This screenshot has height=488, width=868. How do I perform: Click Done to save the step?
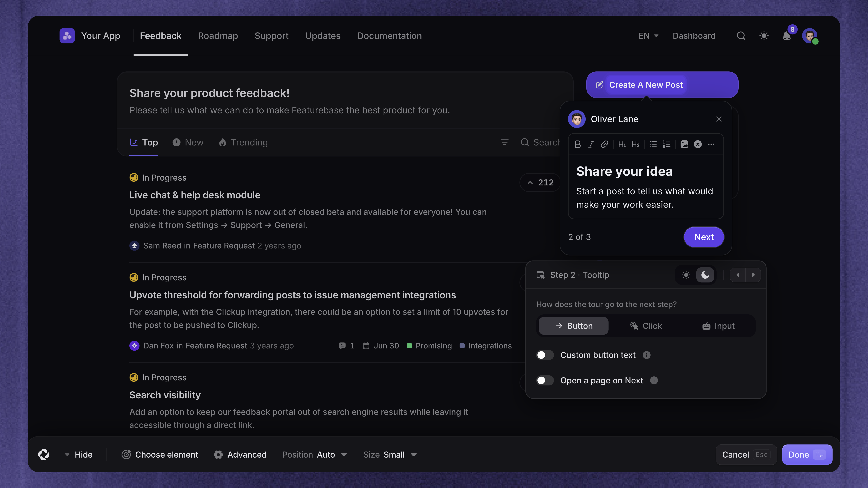tap(807, 455)
